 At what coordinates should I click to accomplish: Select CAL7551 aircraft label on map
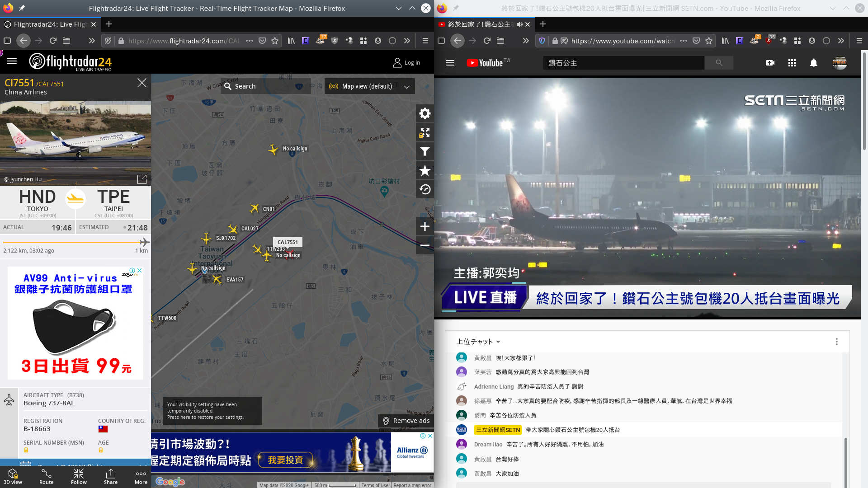288,242
